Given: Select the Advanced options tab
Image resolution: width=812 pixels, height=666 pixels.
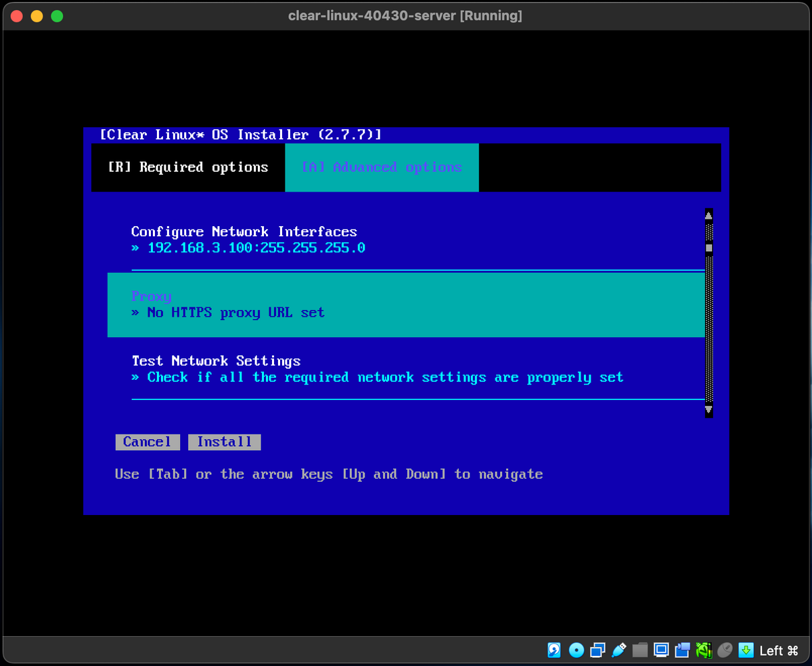Looking at the screenshot, I should pos(382,167).
